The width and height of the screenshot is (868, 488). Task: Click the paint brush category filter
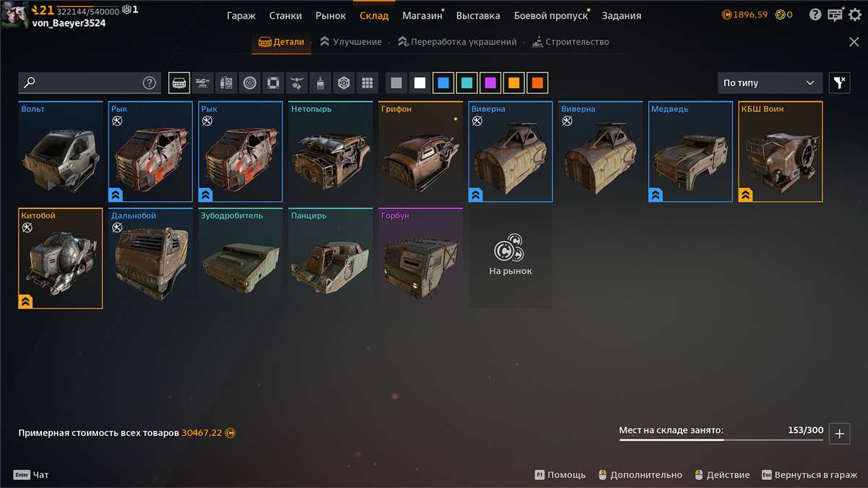coord(320,83)
